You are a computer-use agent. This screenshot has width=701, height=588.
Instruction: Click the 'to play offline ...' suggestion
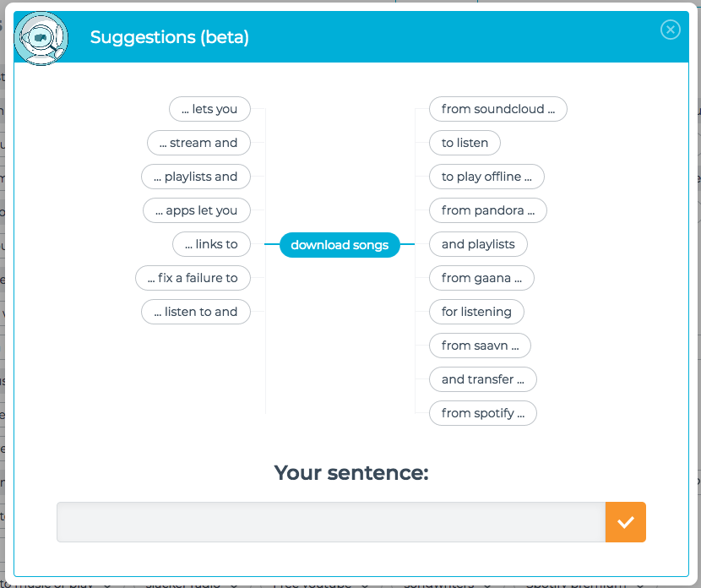(486, 177)
